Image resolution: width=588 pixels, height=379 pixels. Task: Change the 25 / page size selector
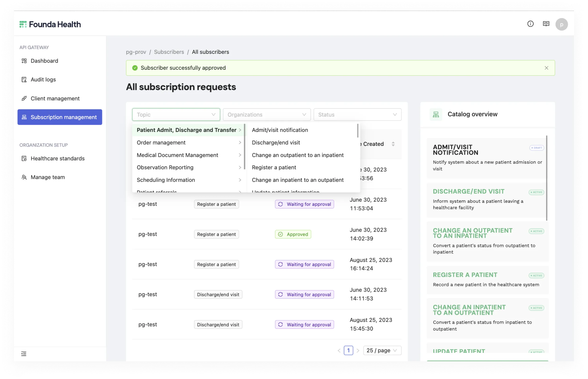click(x=382, y=350)
